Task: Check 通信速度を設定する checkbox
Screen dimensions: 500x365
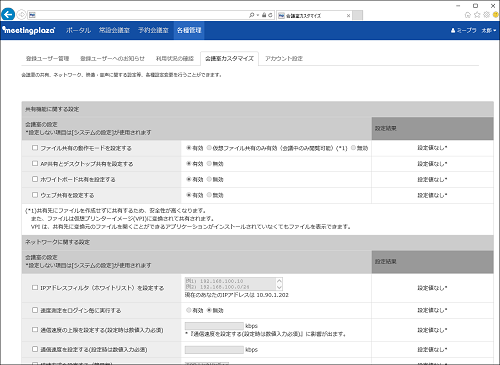Action: [x=35, y=349]
